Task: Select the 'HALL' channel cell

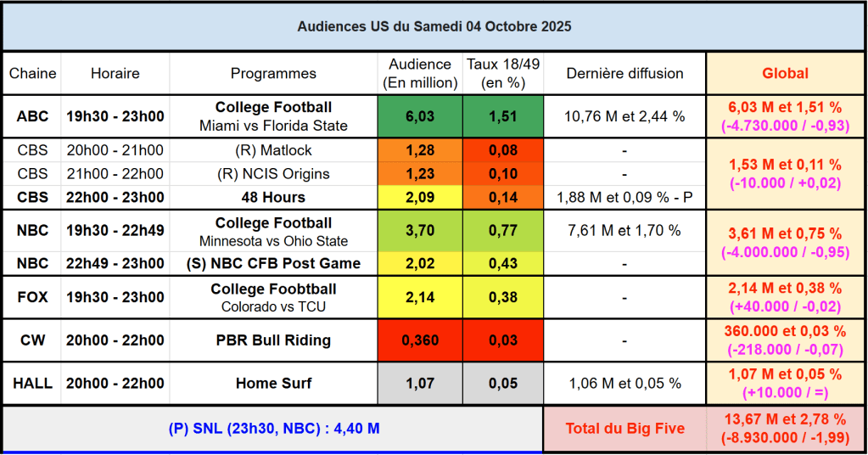Action: coord(32,384)
